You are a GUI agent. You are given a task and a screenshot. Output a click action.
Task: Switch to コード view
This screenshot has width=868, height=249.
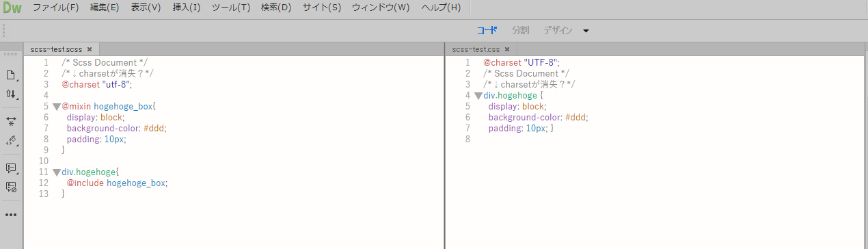pyautogui.click(x=487, y=31)
